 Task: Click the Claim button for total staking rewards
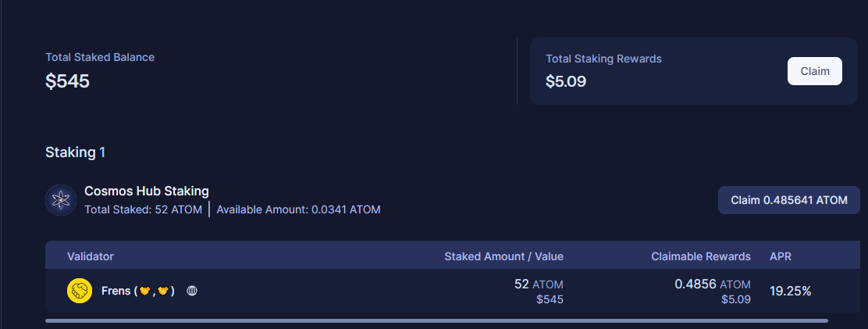(x=814, y=71)
